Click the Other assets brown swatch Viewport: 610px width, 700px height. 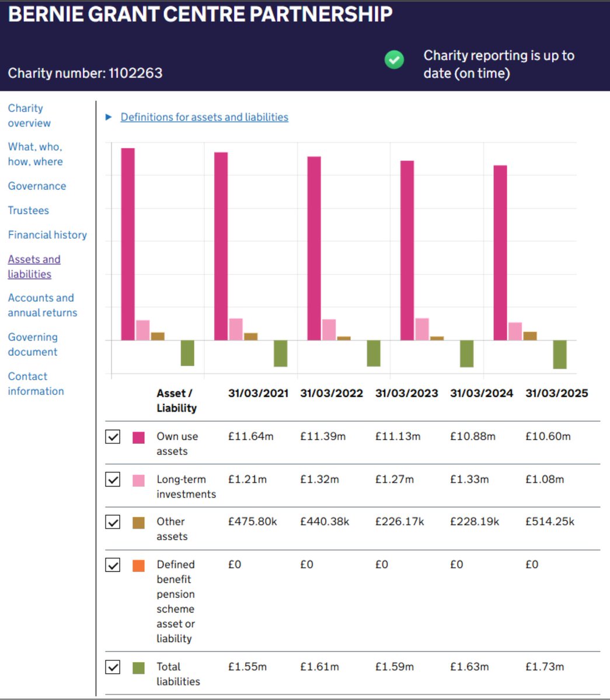[x=138, y=523]
